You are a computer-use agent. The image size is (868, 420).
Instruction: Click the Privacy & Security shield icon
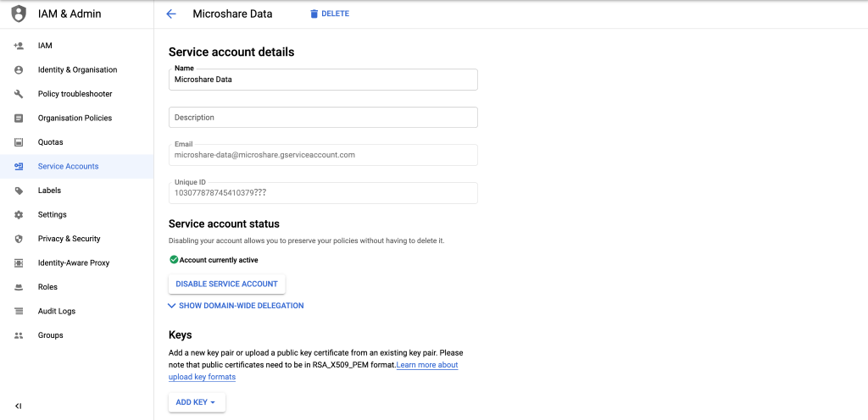click(19, 239)
